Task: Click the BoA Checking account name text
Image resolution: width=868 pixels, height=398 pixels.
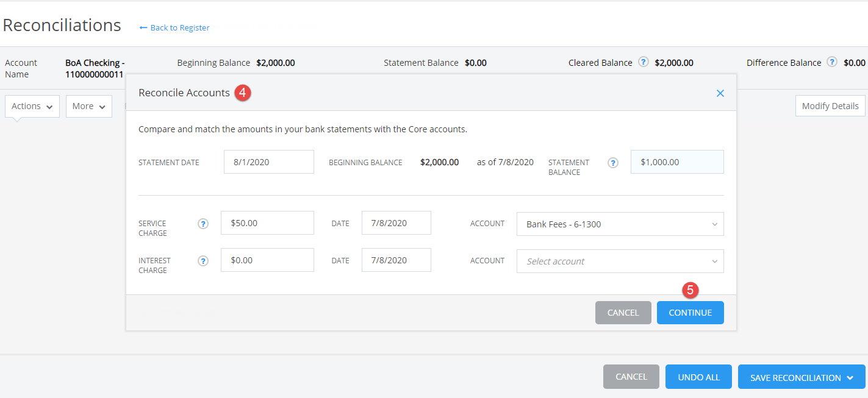Action: pyautogui.click(x=95, y=68)
